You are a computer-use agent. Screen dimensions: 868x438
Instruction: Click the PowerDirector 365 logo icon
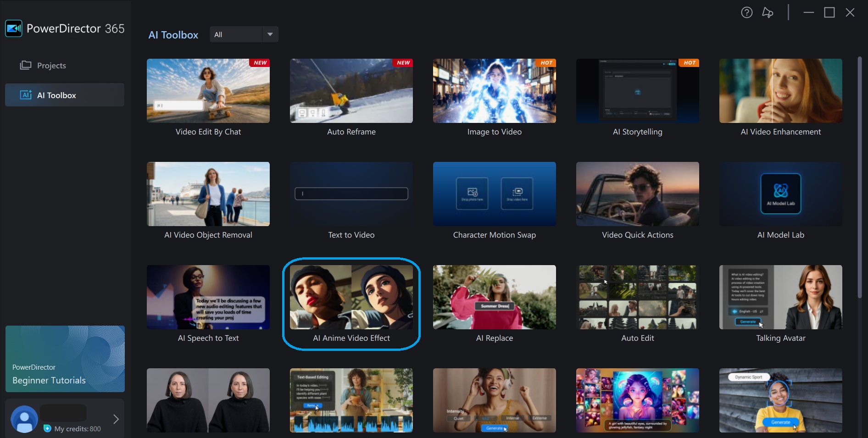14,28
